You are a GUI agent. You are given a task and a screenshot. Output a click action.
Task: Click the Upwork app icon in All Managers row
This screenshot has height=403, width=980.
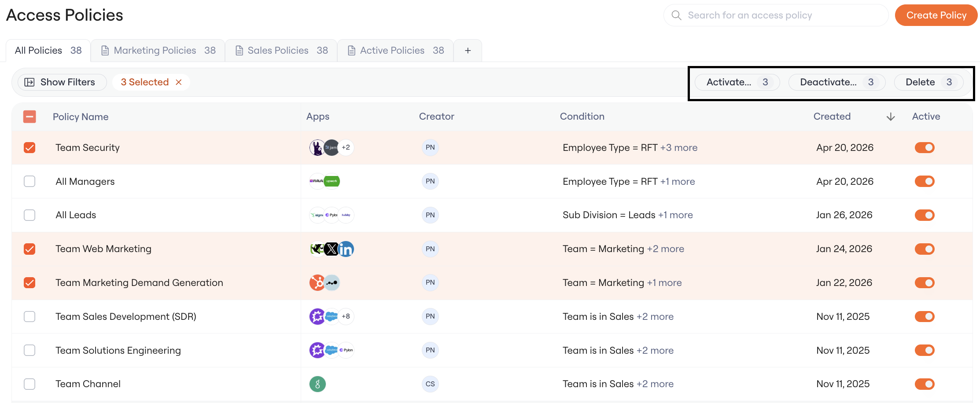(x=332, y=181)
